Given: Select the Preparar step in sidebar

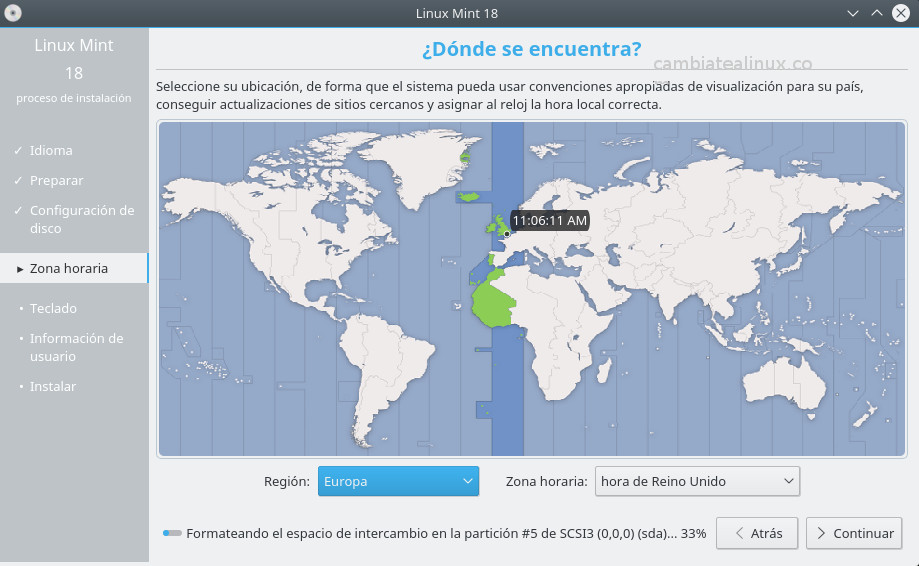Looking at the screenshot, I should tap(56, 180).
